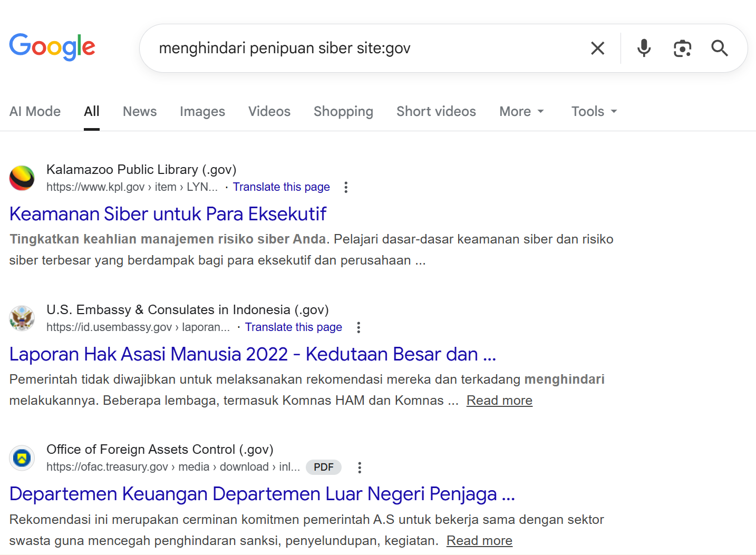756x555 pixels.
Task: Open options menu for U.S. Embassy result
Action: [358, 327]
